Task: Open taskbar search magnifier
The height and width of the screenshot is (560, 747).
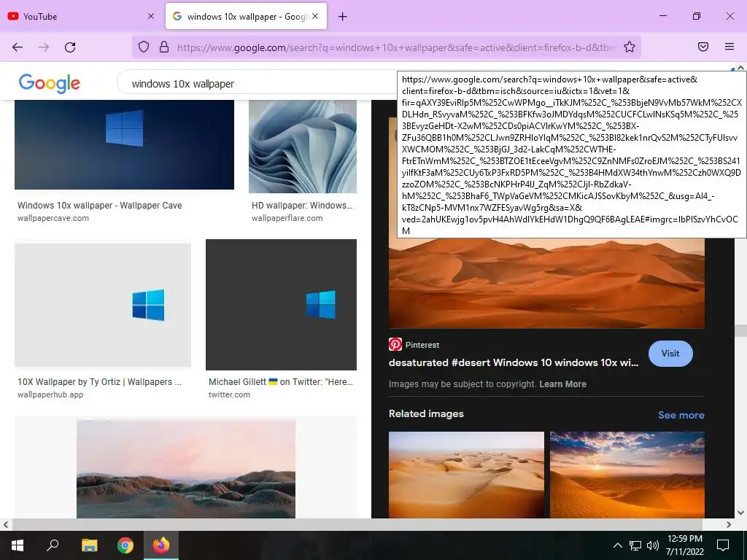Action: [x=53, y=545]
